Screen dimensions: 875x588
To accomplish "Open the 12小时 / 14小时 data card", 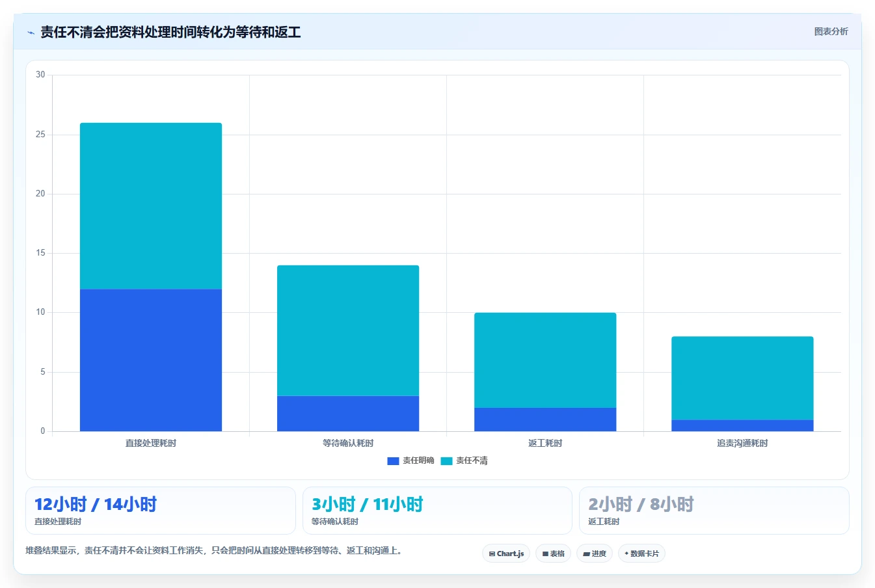I will tap(161, 511).
